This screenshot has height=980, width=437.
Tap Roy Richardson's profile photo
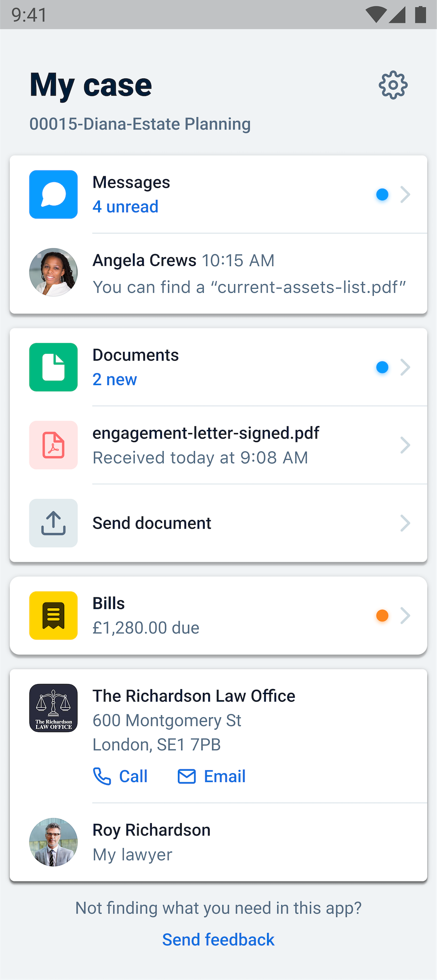point(53,842)
